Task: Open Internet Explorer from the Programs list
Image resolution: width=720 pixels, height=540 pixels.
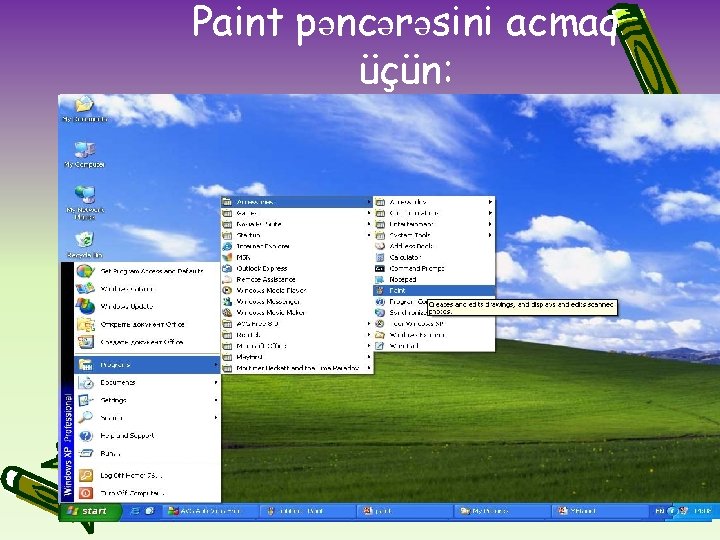Action: coord(297,246)
